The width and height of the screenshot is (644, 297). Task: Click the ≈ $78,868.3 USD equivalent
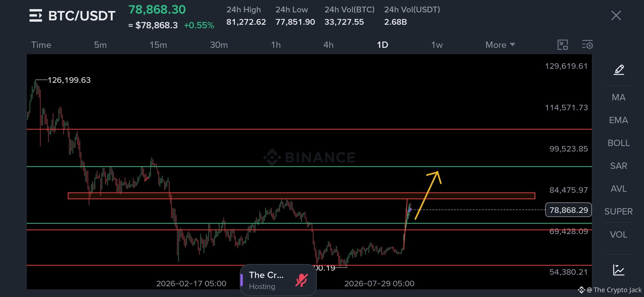pyautogui.click(x=153, y=25)
